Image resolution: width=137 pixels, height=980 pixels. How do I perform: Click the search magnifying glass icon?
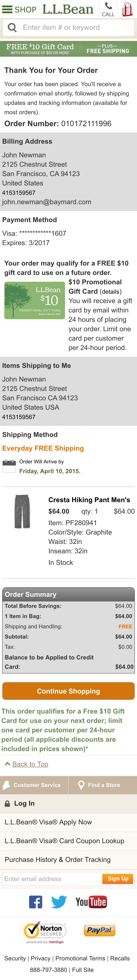pyautogui.click(x=12, y=27)
